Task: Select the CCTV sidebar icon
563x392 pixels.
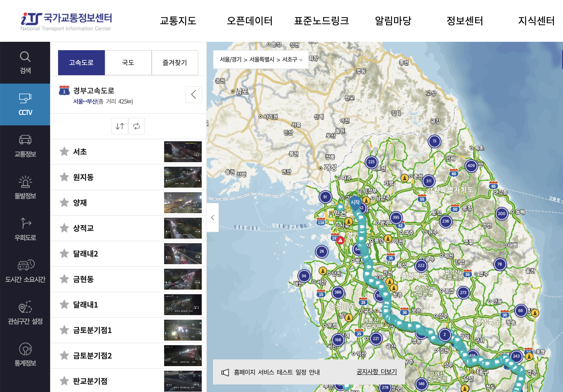Action: coord(25,104)
